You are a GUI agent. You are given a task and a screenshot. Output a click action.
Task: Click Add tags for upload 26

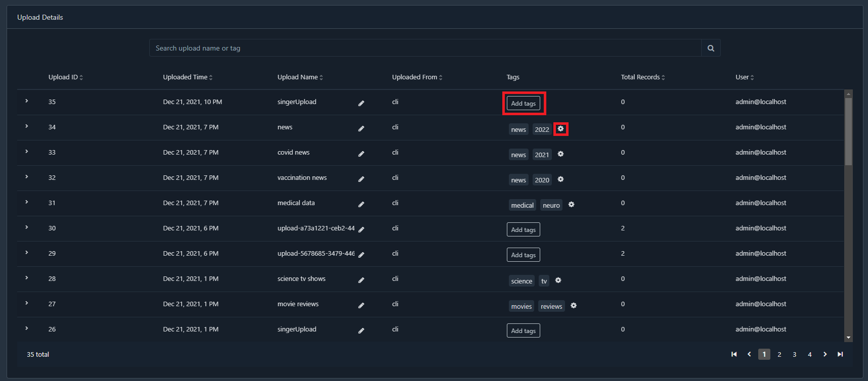tap(524, 330)
